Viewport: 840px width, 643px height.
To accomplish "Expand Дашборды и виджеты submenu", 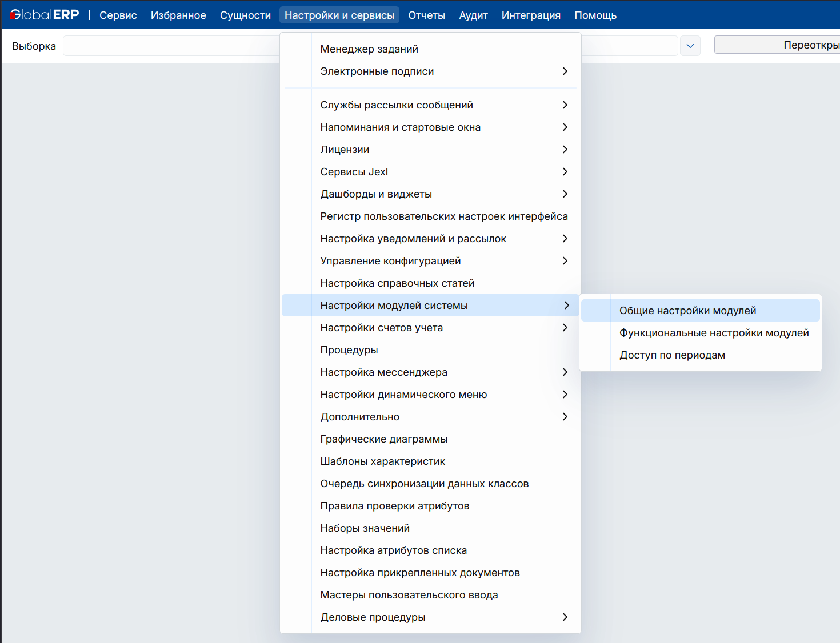I will [376, 194].
